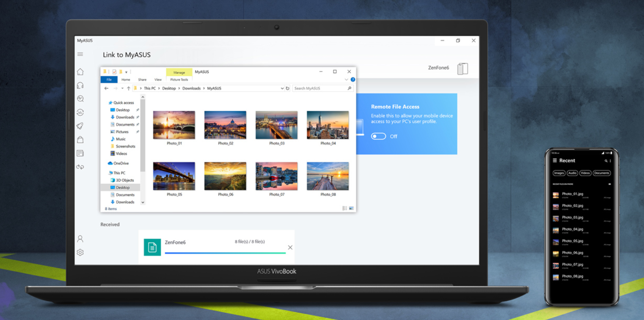
Task: Open the MyASUS hamburger menu
Action: pos(80,54)
